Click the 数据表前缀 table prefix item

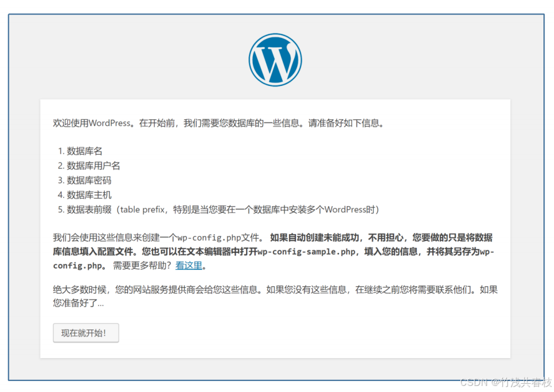click(223, 210)
